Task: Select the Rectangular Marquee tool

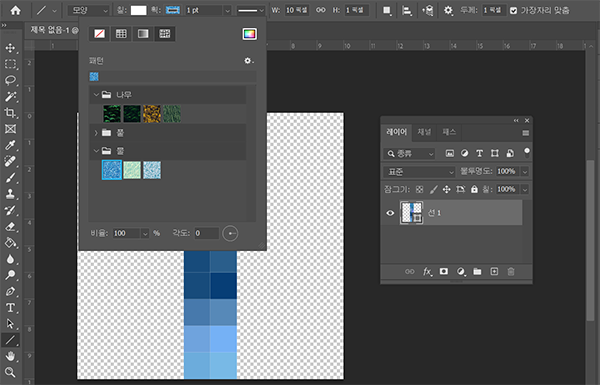Action: click(x=10, y=64)
